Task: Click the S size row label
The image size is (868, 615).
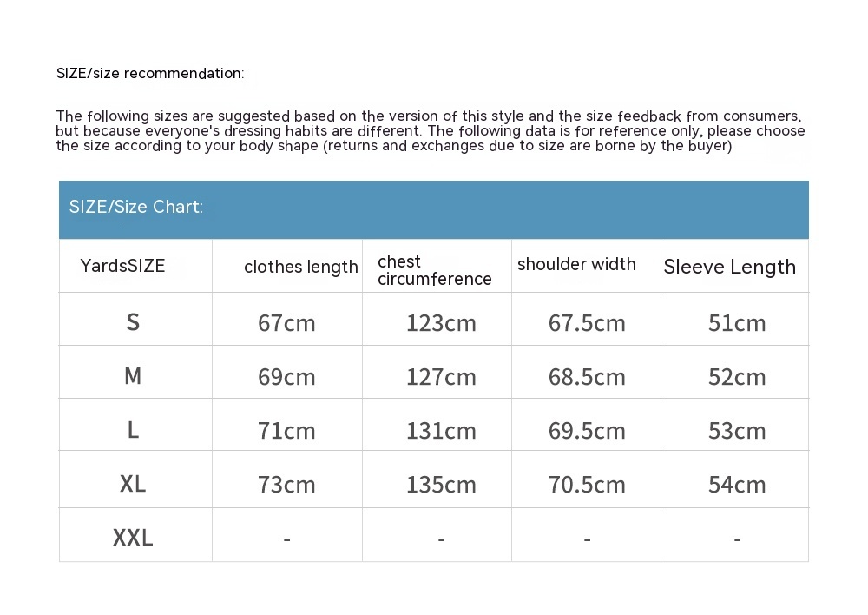Action: [133, 322]
